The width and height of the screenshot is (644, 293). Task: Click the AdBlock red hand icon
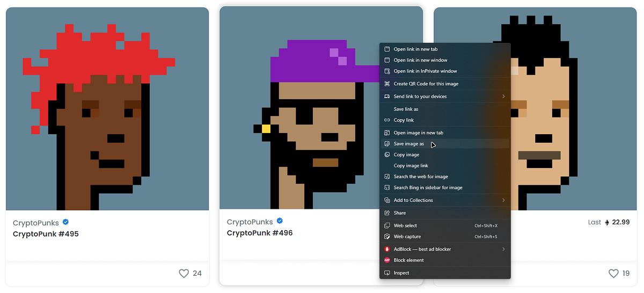[387, 249]
